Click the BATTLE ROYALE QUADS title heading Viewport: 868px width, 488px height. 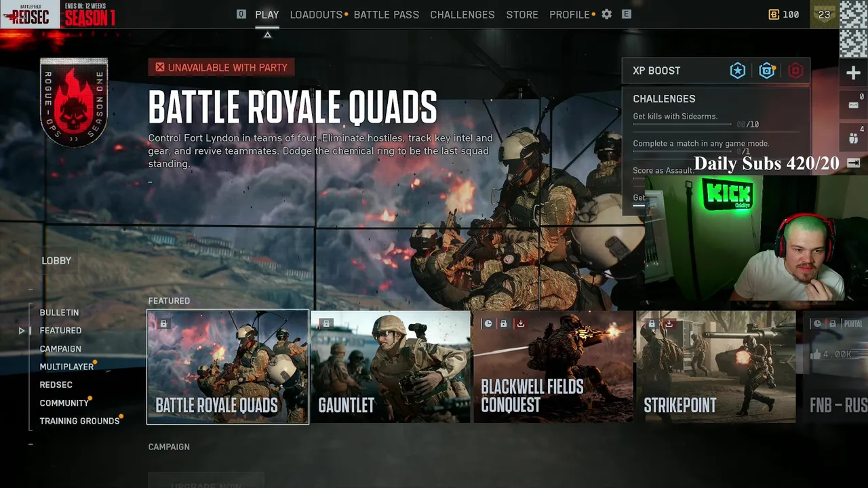292,108
